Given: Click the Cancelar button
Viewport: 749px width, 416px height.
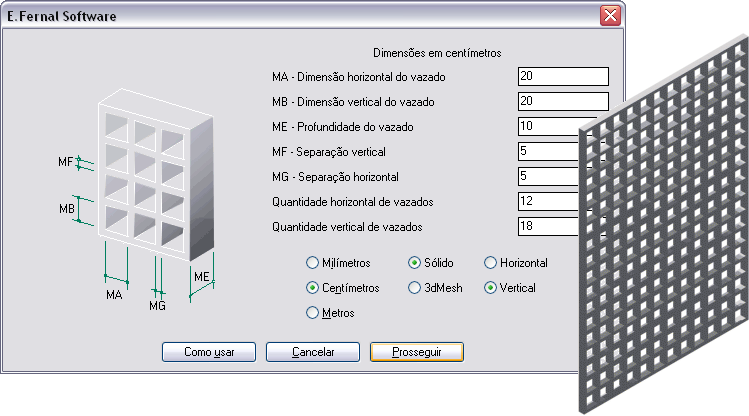Looking at the screenshot, I should click(312, 352).
